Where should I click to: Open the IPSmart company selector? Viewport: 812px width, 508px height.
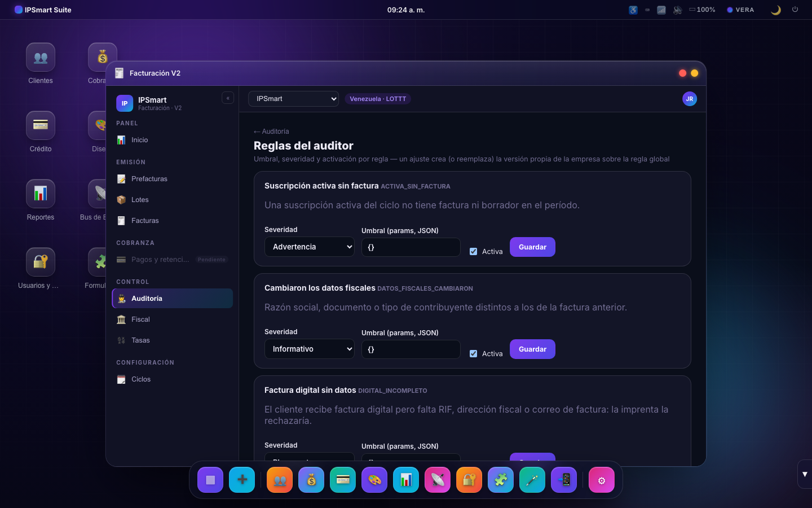294,99
